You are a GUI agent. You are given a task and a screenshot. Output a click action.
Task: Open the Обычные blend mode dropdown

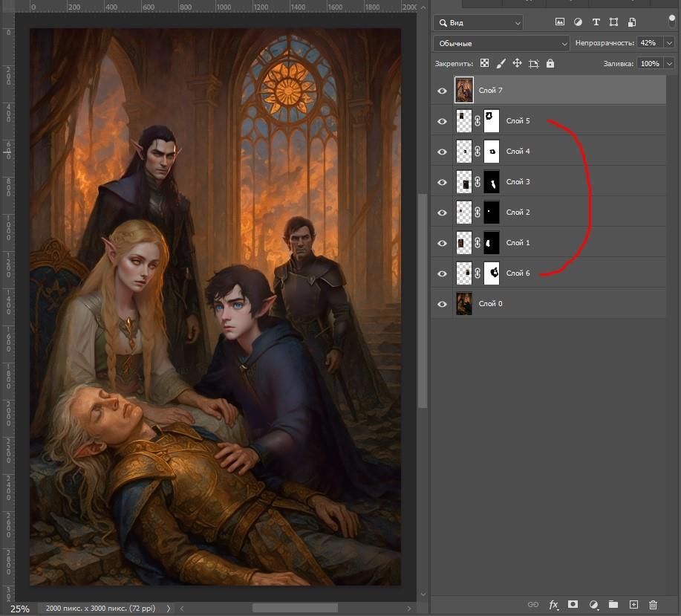tap(501, 43)
